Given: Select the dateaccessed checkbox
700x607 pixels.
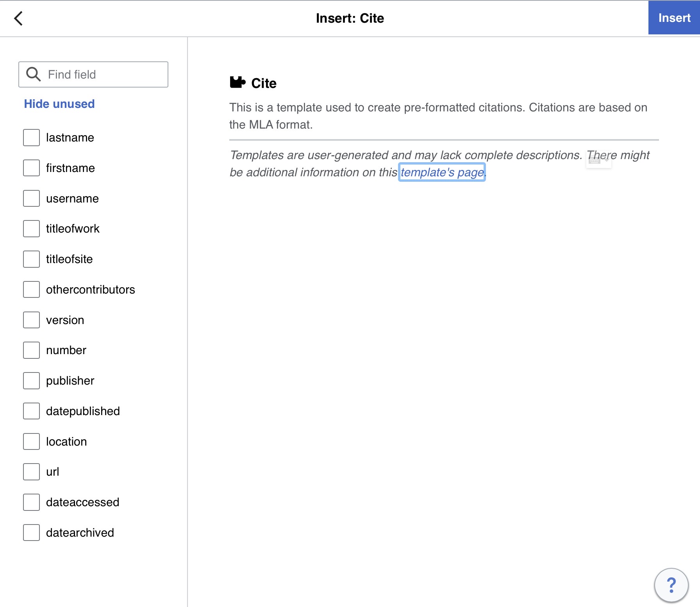Looking at the screenshot, I should pos(31,502).
